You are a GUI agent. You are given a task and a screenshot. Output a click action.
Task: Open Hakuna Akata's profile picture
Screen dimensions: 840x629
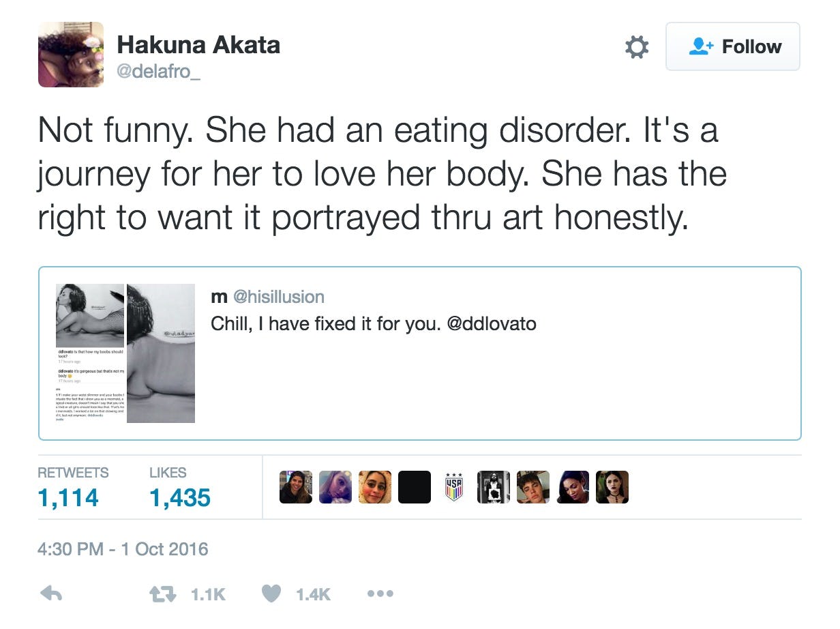tap(71, 55)
